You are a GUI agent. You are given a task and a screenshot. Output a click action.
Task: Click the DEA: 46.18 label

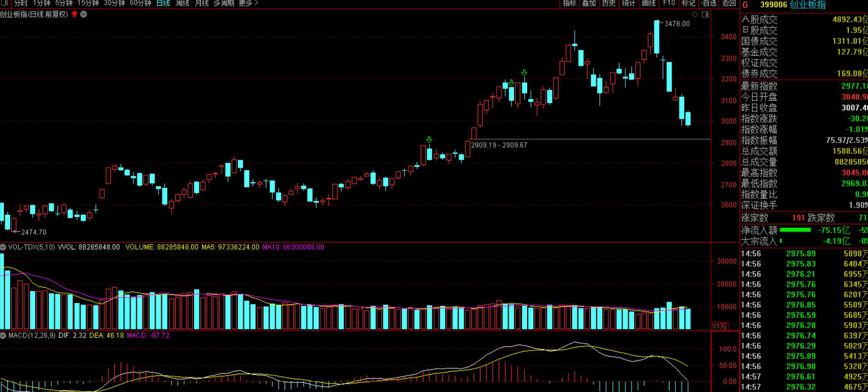[107, 335]
